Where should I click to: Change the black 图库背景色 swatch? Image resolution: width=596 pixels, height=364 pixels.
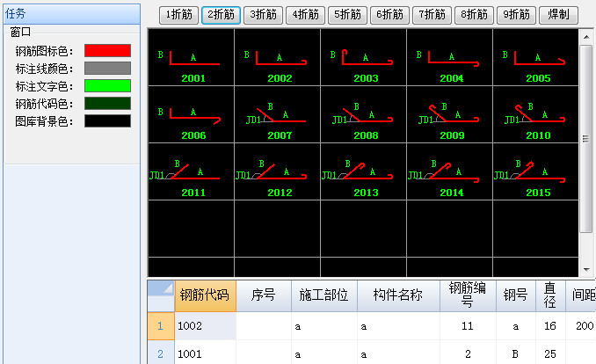(x=107, y=121)
